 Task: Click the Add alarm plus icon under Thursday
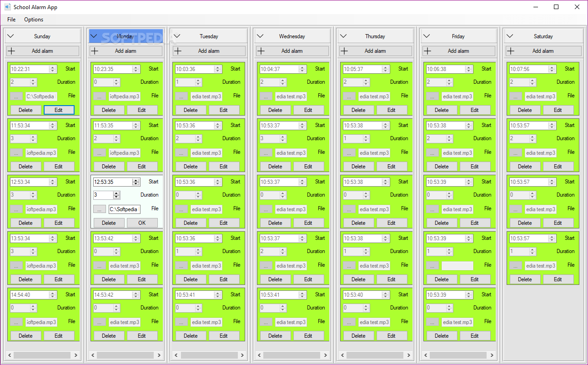pyautogui.click(x=344, y=51)
